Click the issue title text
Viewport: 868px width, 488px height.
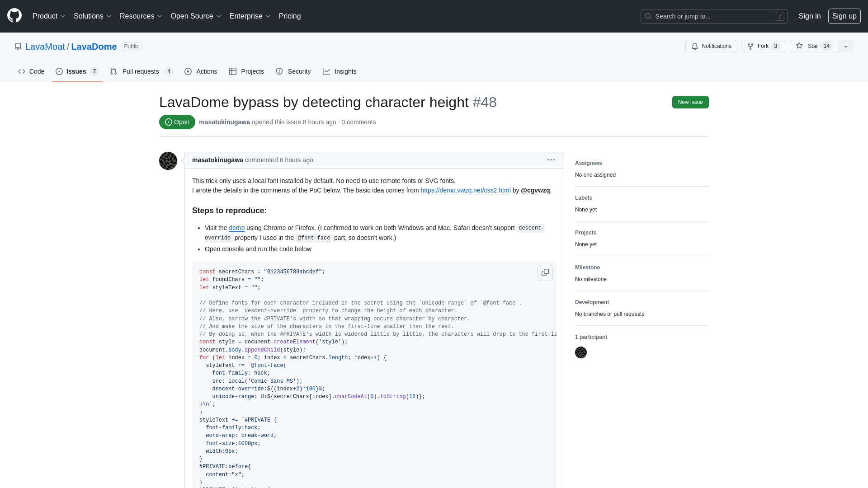click(314, 102)
